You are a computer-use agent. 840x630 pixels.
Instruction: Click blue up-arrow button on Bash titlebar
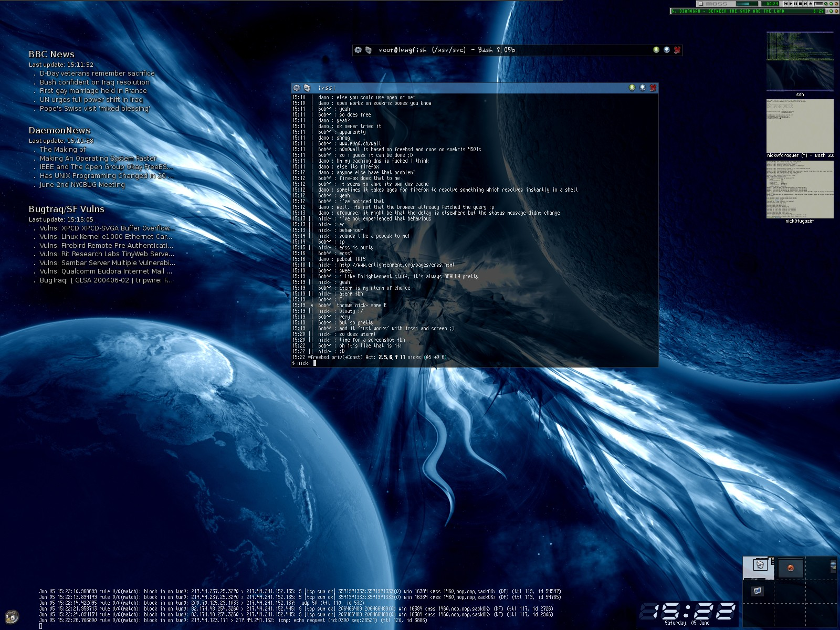point(667,50)
